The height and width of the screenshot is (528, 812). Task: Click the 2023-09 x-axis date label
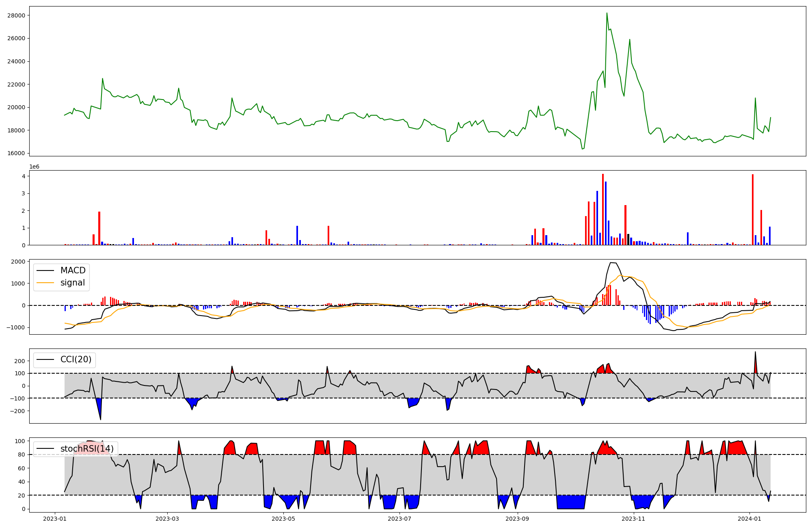[518, 519]
